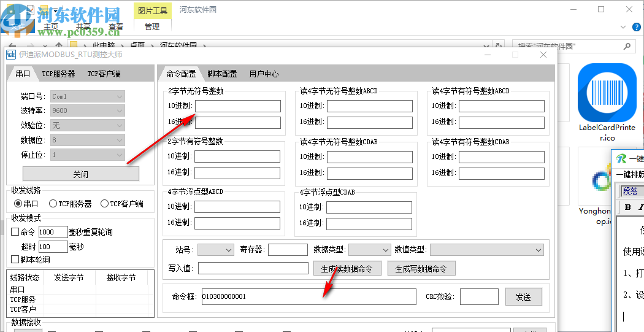Screen dimensions: 644x332
Task: Switch to the 用户中心 tab
Action: (264, 74)
